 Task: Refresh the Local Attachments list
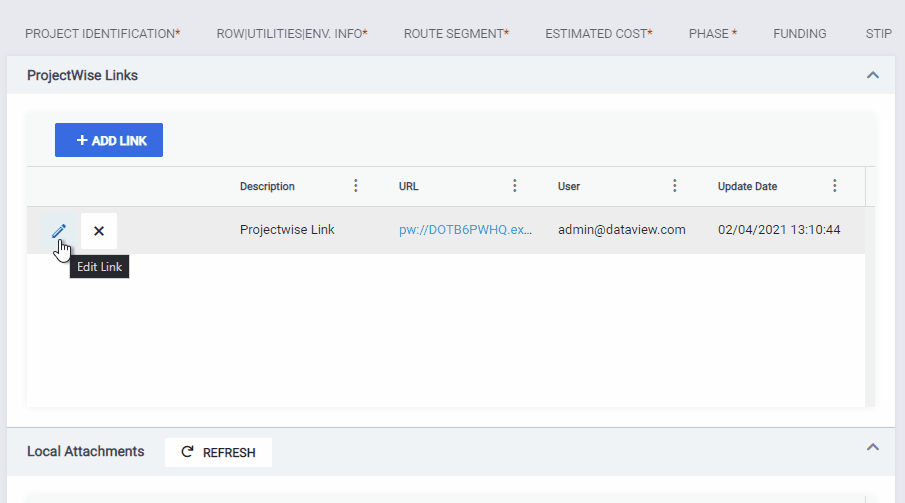tap(218, 452)
